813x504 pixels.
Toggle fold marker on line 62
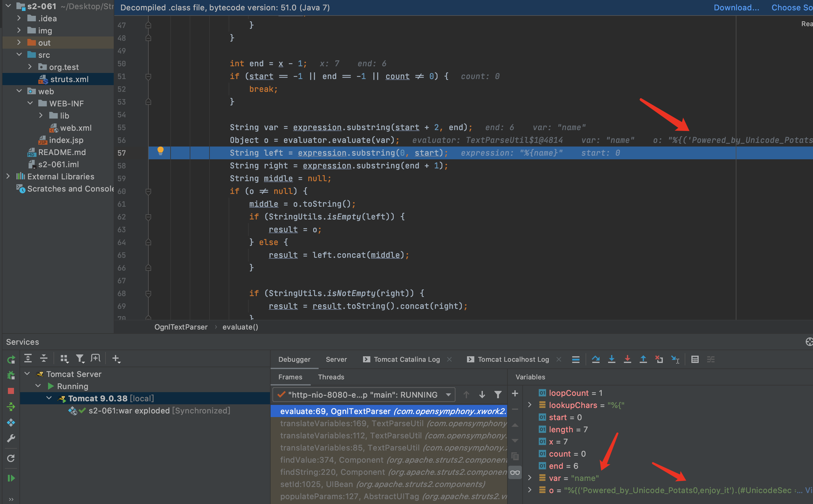click(x=148, y=217)
